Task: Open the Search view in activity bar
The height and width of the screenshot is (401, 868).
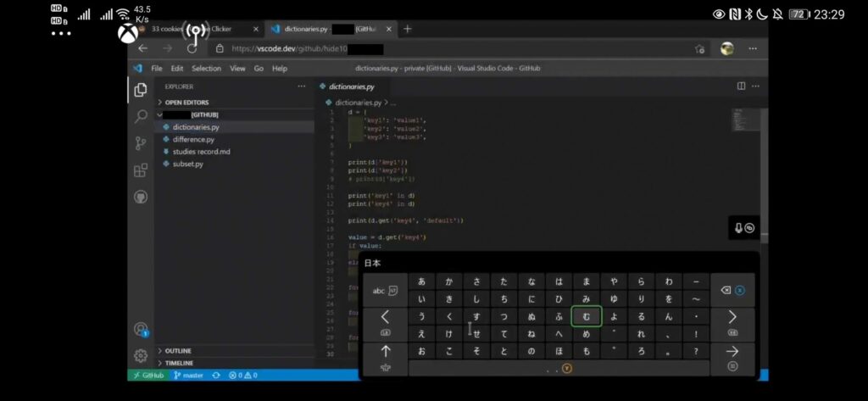Action: [x=141, y=116]
